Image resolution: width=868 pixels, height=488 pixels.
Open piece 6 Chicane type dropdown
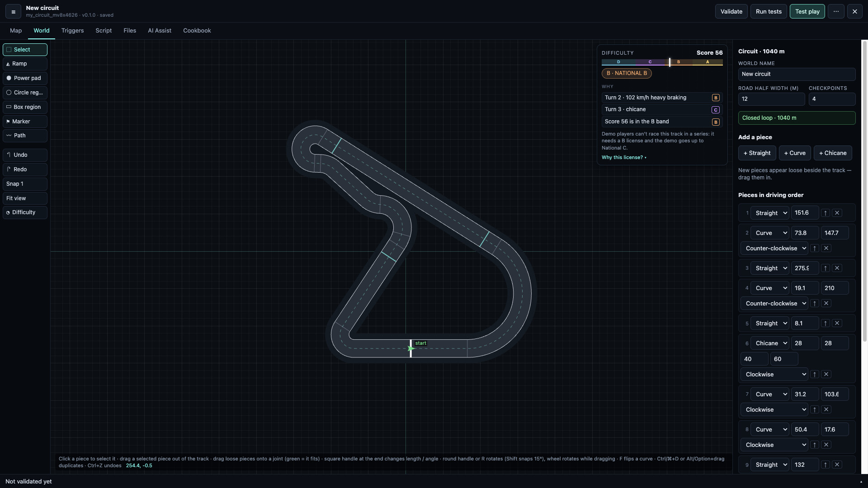click(x=770, y=343)
